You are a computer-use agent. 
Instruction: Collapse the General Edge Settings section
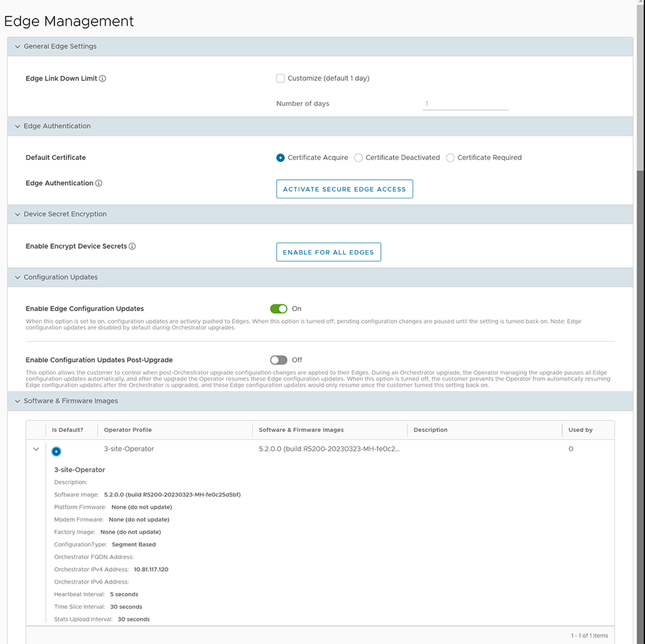(17, 46)
